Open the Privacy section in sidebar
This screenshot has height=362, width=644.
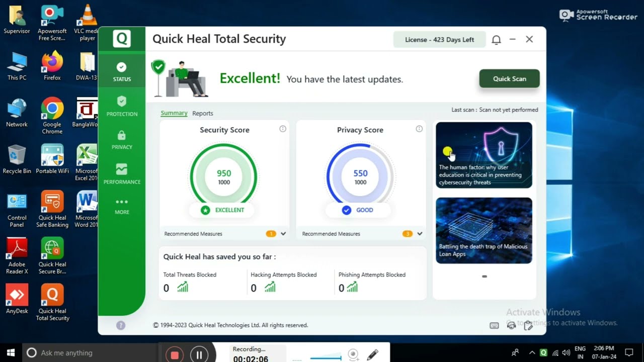click(122, 140)
